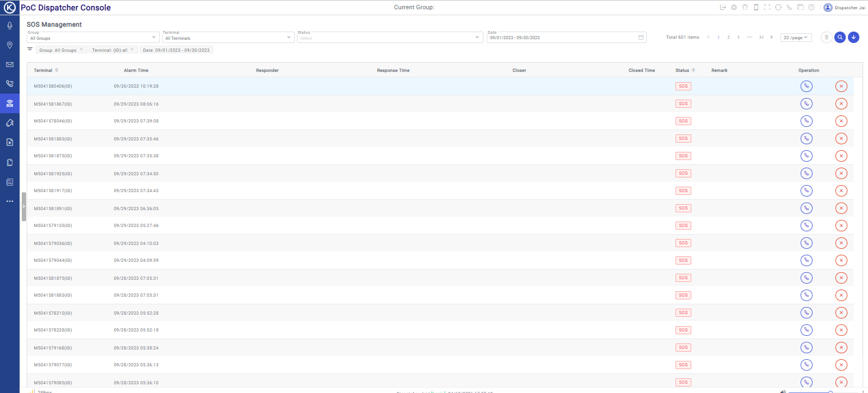The image size is (868, 393).
Task: Click the trash delete button near search
Action: [x=827, y=38]
